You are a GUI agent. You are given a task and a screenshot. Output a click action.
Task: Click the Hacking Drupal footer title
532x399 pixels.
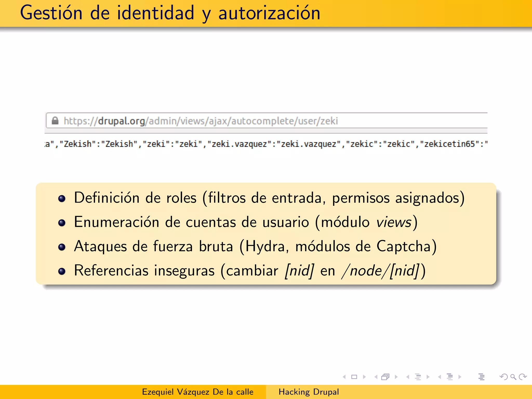pyautogui.click(x=309, y=392)
